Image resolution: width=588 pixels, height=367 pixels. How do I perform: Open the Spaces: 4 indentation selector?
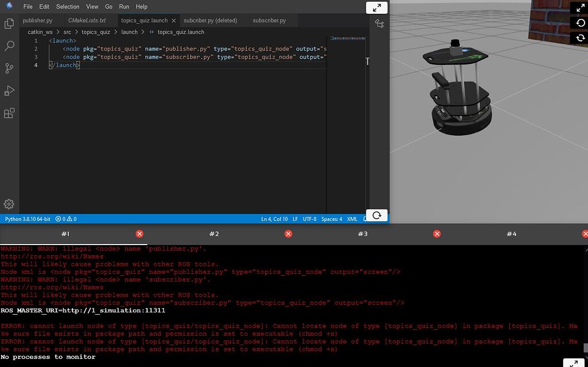[x=332, y=219]
